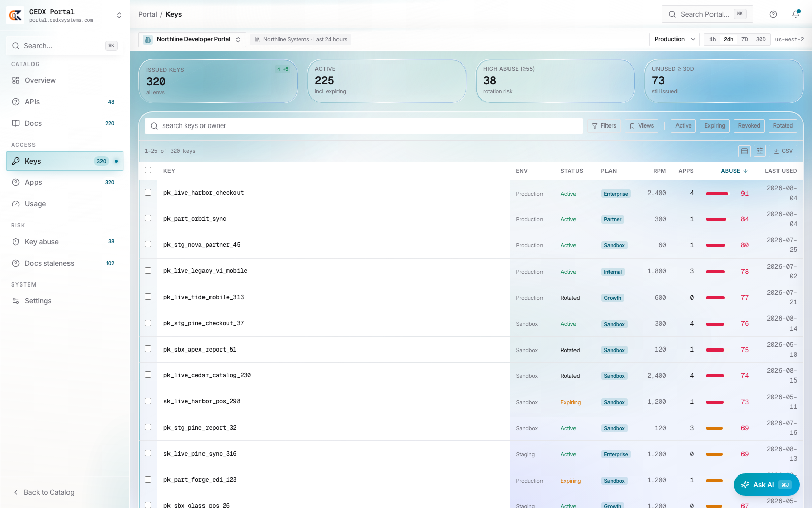Click the Key abuse shield icon
This screenshot has height=508, width=812.
click(x=16, y=242)
